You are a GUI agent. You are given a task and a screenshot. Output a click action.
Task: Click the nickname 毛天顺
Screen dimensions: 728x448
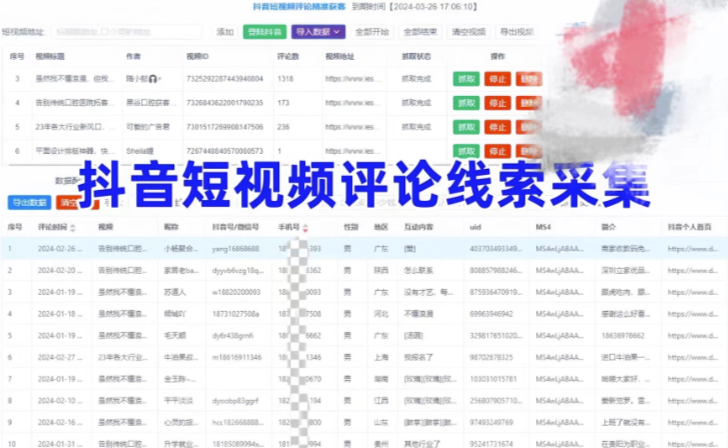pyautogui.click(x=175, y=336)
